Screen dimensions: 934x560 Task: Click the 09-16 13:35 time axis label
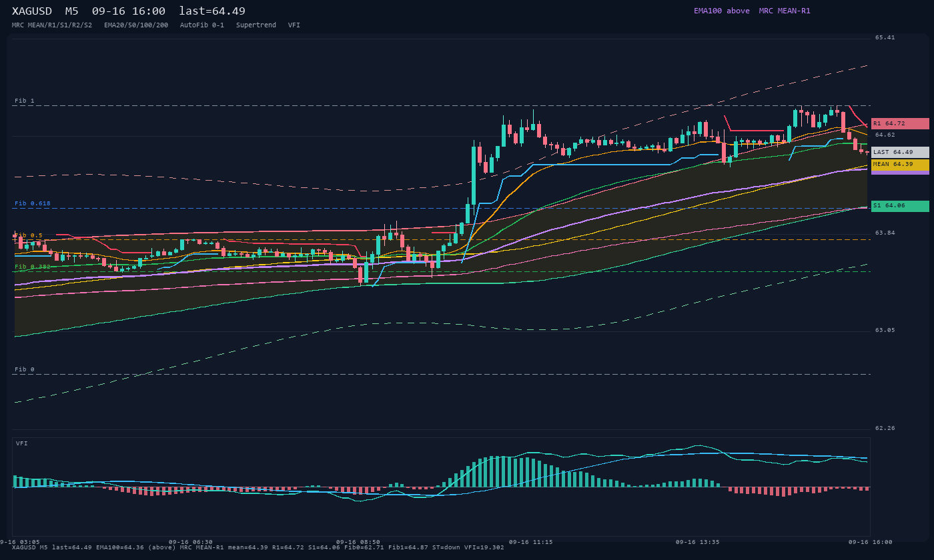click(698, 542)
